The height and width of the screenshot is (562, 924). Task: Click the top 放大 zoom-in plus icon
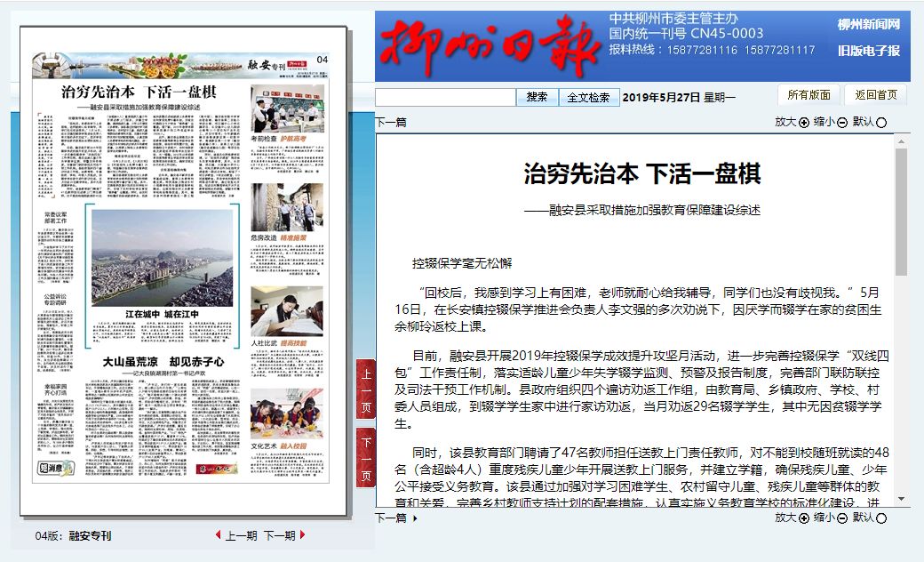point(804,123)
